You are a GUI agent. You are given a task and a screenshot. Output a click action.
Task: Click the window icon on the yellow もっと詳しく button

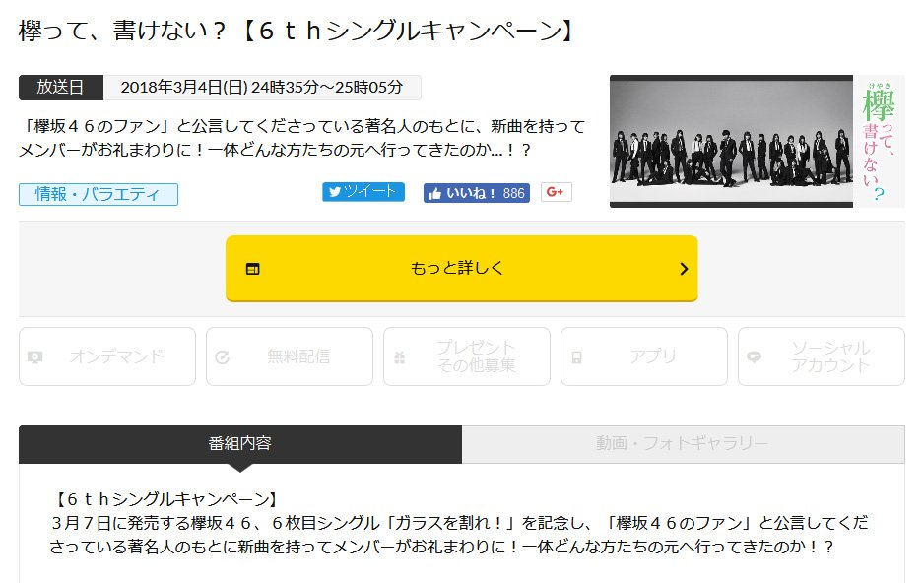click(x=253, y=269)
